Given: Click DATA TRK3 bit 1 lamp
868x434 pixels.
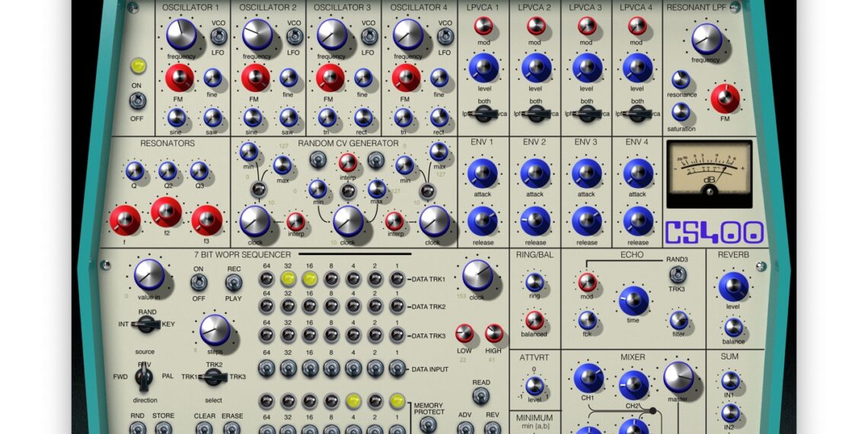Looking at the screenshot, I should pos(397,335).
